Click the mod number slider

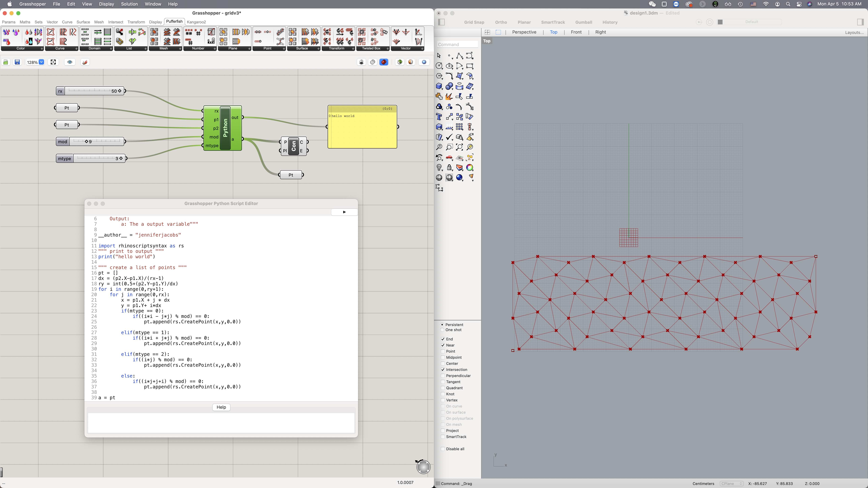tap(90, 141)
